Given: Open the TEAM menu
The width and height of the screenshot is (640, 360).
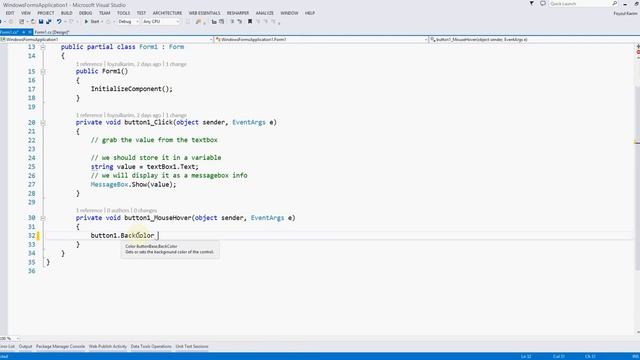Looking at the screenshot, I should 104,13.
